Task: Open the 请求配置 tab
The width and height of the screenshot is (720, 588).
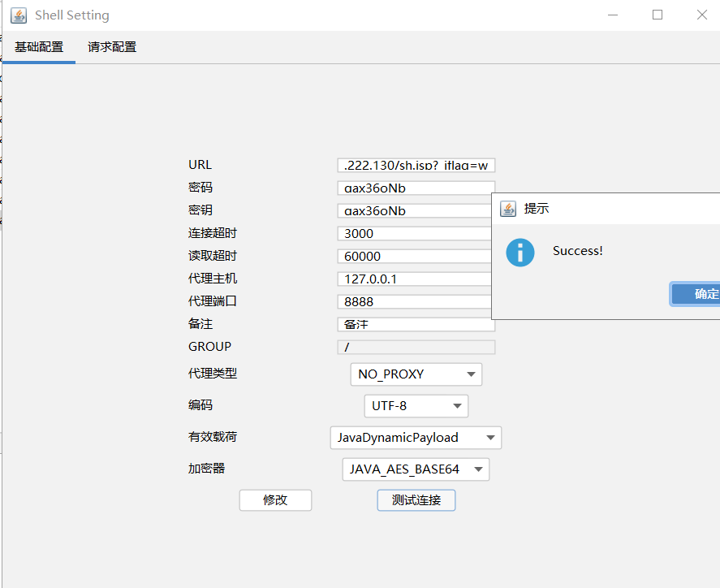Action: pos(112,47)
